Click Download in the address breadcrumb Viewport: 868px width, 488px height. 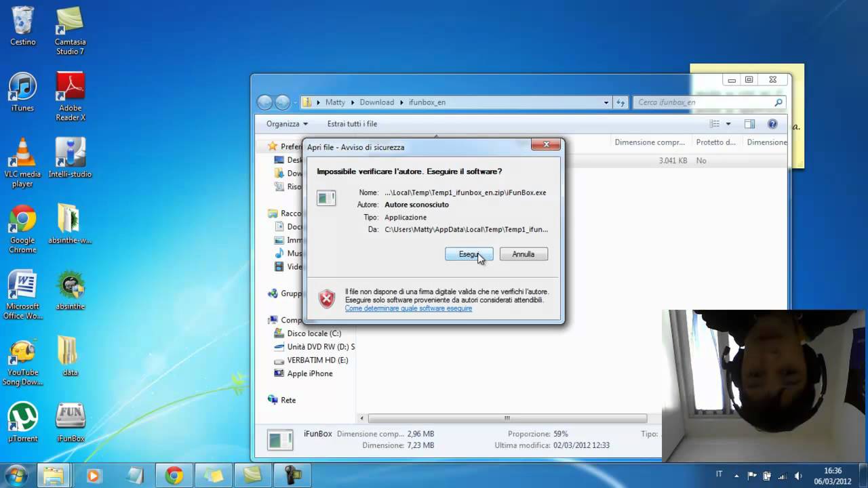click(376, 102)
